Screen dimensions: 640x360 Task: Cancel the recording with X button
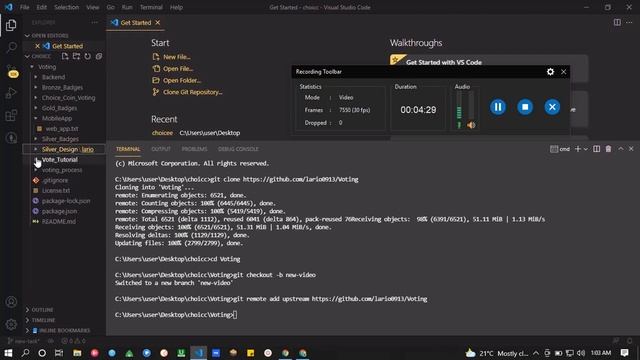[x=552, y=107]
